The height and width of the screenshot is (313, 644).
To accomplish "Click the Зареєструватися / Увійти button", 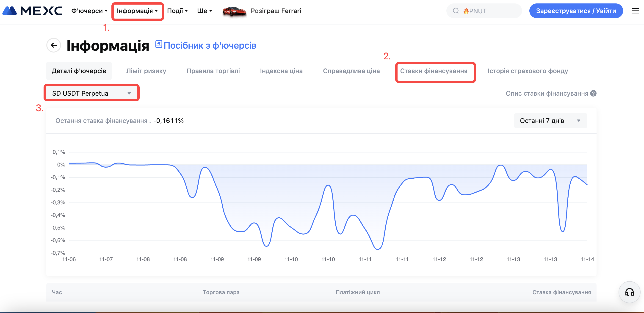I will 576,11.
